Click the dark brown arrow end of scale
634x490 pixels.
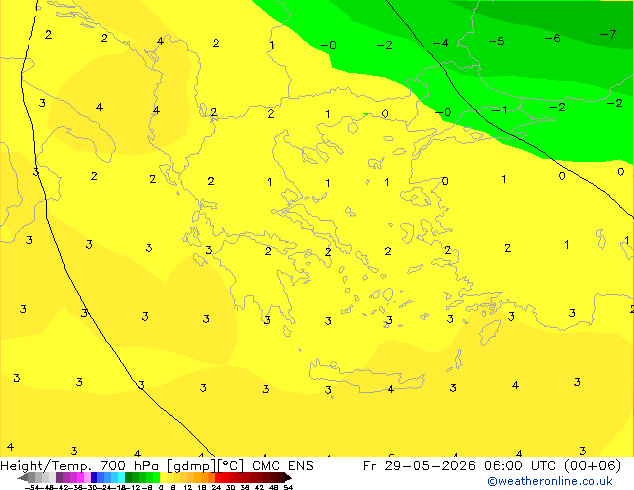(x=288, y=477)
